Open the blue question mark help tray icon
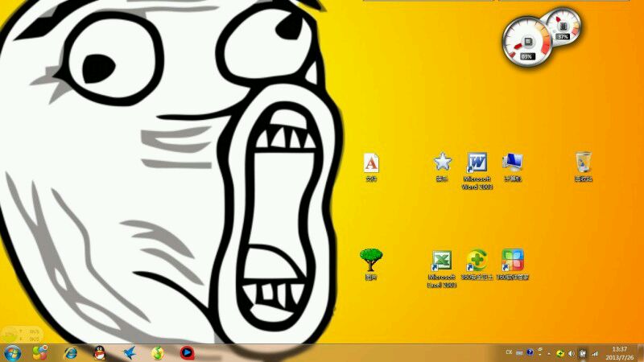This screenshot has width=644, height=362. pyautogui.click(x=530, y=352)
